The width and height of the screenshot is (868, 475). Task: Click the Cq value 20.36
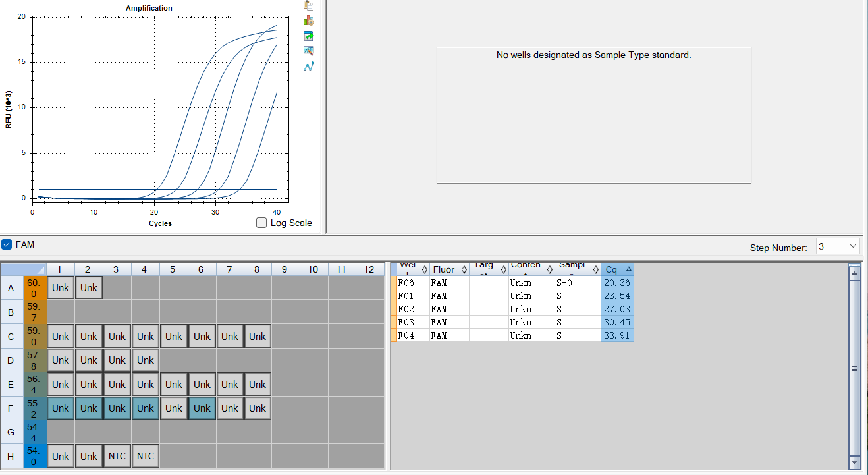coord(617,283)
